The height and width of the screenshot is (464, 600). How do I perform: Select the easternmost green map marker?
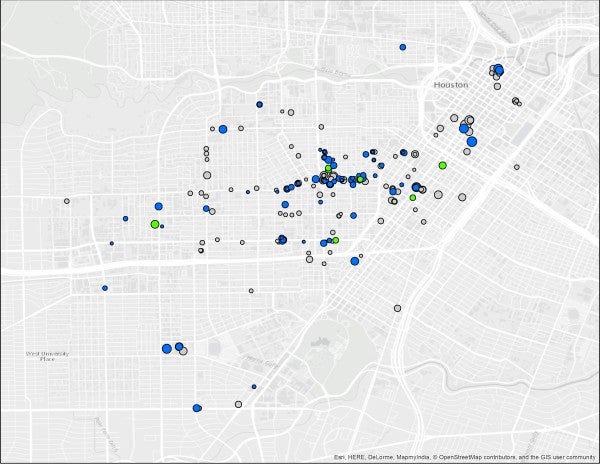point(443,165)
